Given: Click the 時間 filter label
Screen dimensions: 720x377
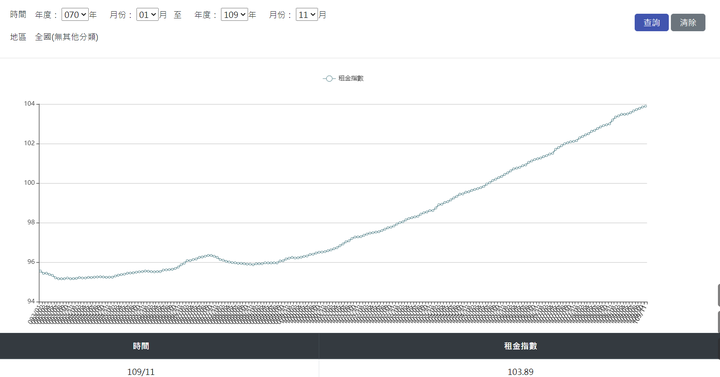Looking at the screenshot, I should 18,15.
